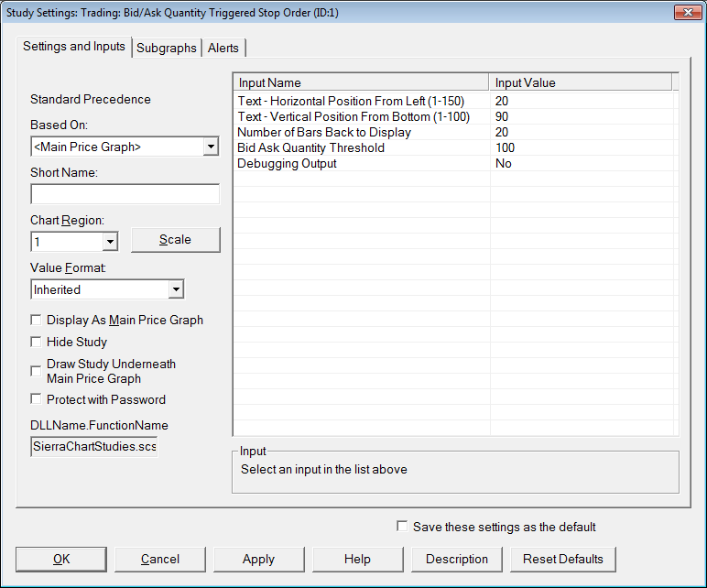Open the Alerts tab
Image resolution: width=707 pixels, height=588 pixels.
223,48
